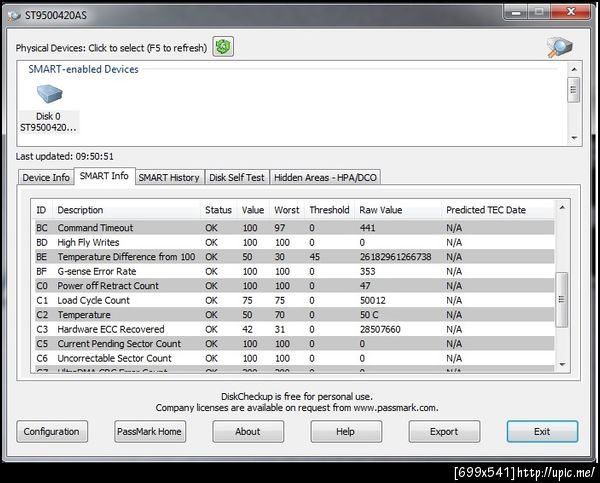
Task: Open the Help button
Action: coord(346,432)
